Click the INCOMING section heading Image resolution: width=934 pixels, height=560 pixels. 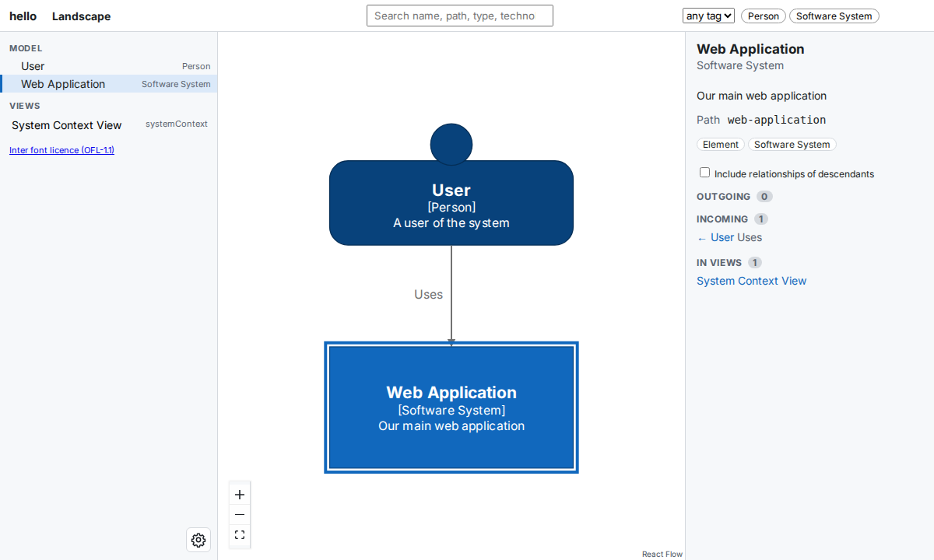(x=722, y=219)
